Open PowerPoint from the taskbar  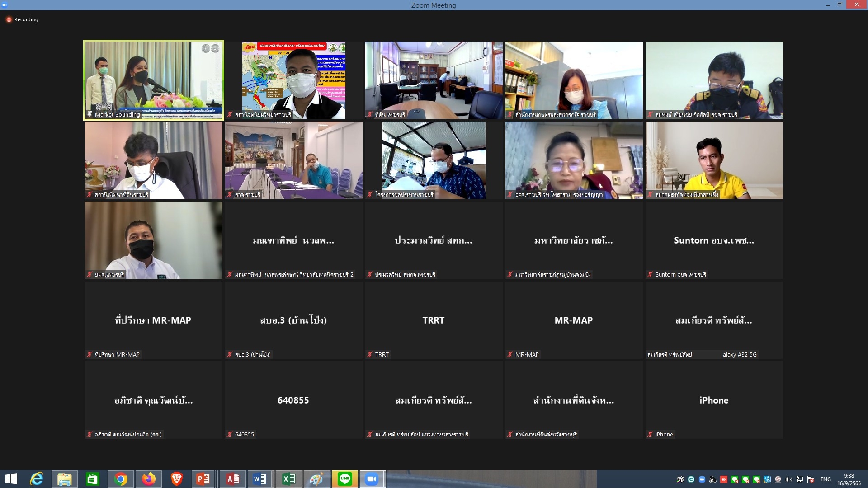(203, 479)
